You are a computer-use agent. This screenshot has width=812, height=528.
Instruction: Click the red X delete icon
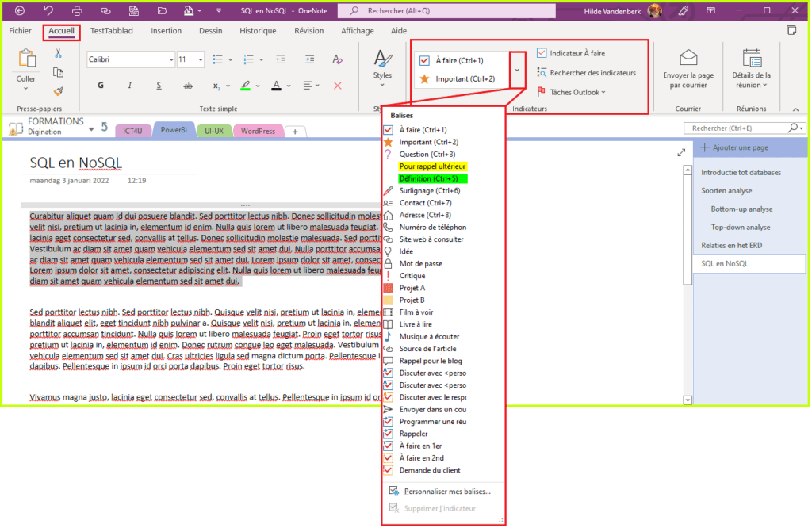click(x=338, y=86)
